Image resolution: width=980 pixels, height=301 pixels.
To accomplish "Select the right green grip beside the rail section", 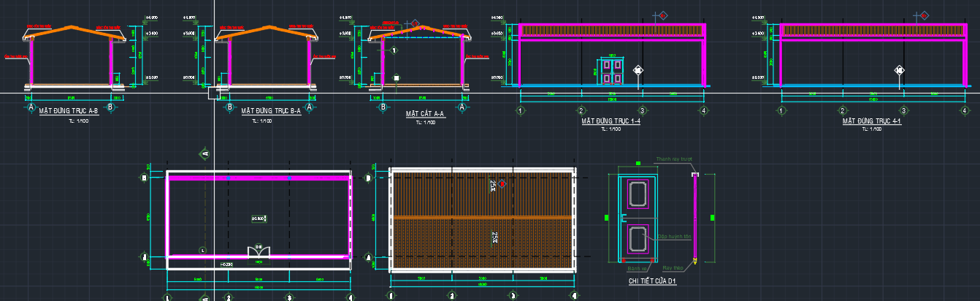I will [x=712, y=217].
